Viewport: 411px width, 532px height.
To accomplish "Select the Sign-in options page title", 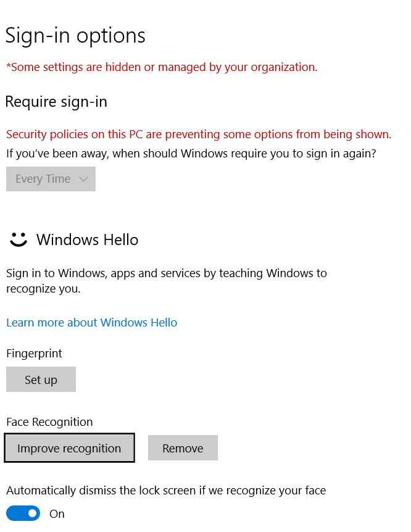I will pyautogui.click(x=75, y=35).
